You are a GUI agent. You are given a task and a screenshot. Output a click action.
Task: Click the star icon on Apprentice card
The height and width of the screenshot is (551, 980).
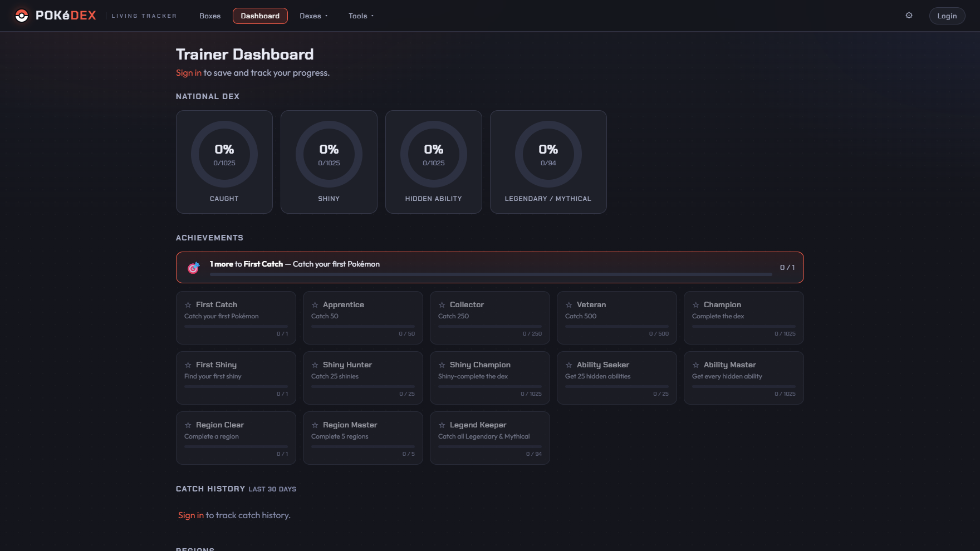coord(315,305)
